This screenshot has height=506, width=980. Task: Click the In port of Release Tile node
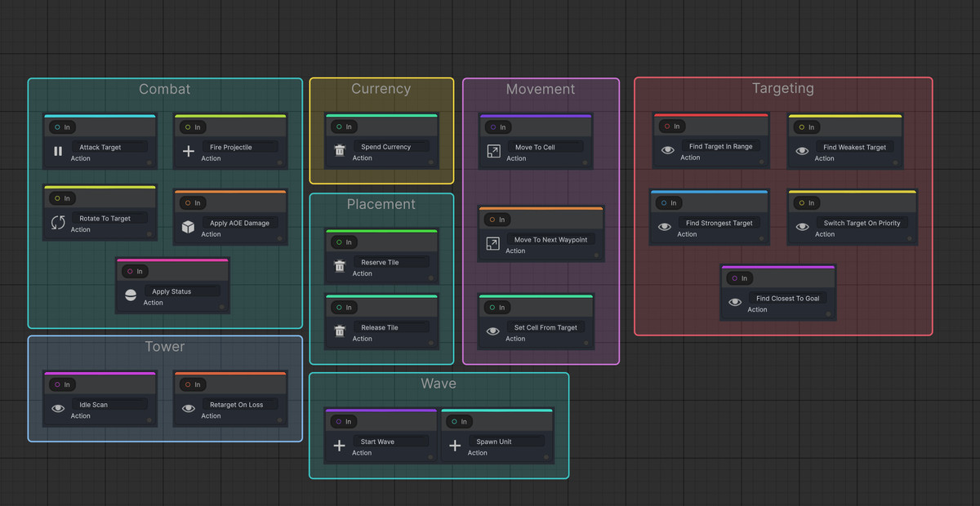343,308
